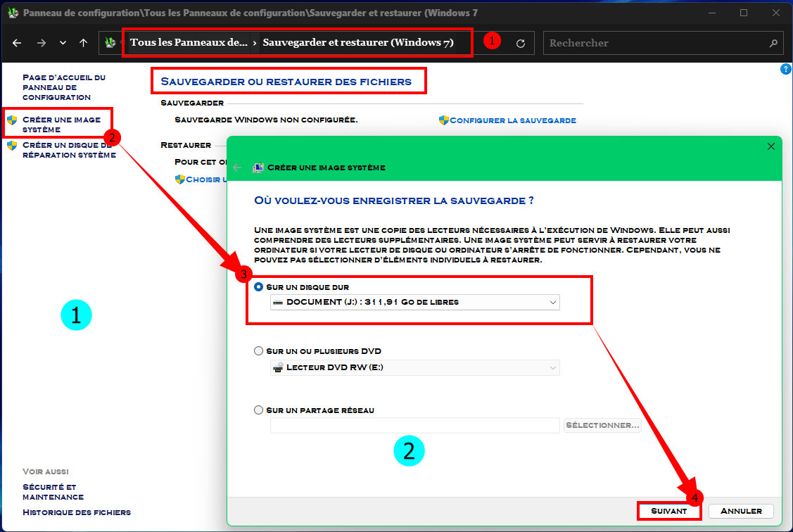Click the DVD drive icon in dropdown

click(x=278, y=367)
